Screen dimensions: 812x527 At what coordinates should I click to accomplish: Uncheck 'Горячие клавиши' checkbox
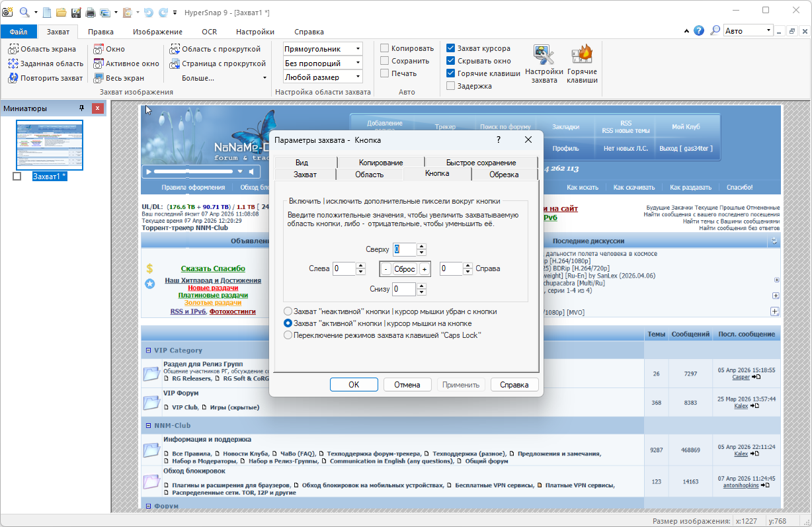450,73
